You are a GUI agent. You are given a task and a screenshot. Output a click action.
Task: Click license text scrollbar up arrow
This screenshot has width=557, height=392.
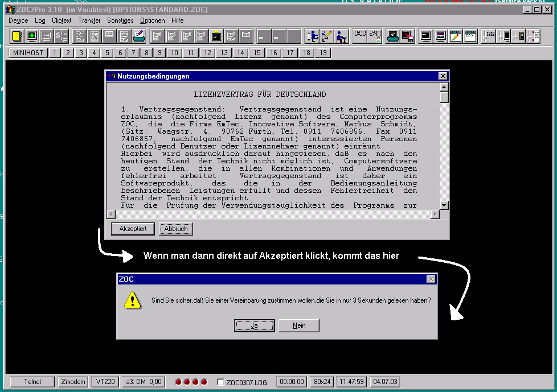coord(444,87)
